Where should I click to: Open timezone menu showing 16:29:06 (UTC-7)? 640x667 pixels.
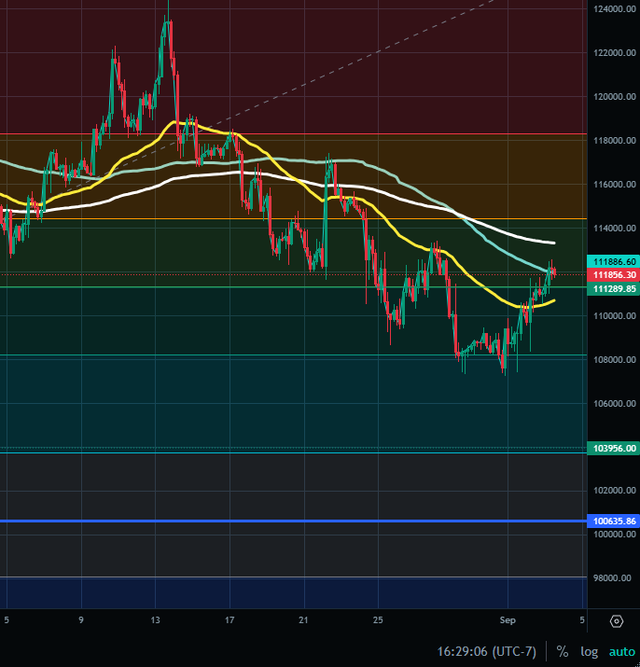pos(486,652)
